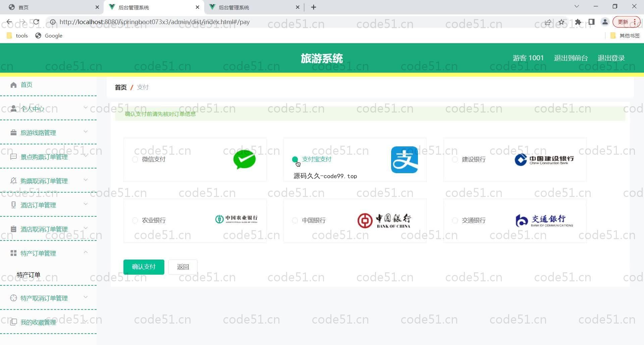Click the Agricultural Bank of China logo
644x345 pixels.
tap(236, 219)
